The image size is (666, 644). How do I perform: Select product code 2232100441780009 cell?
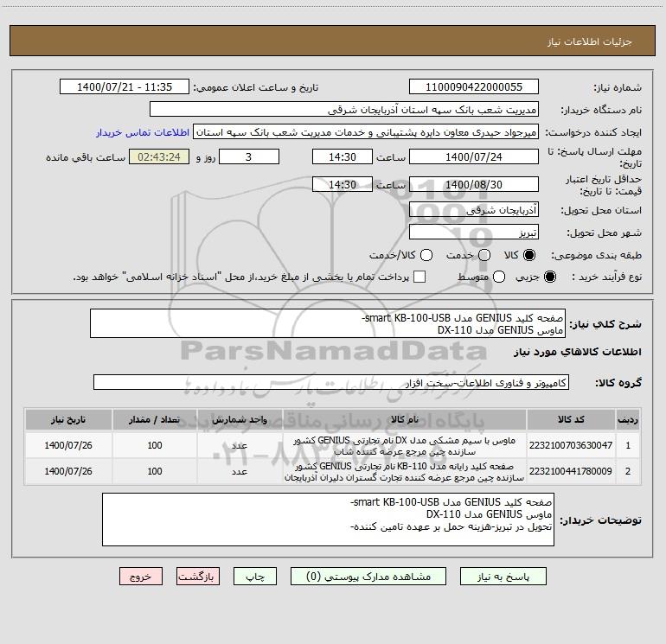click(x=571, y=471)
